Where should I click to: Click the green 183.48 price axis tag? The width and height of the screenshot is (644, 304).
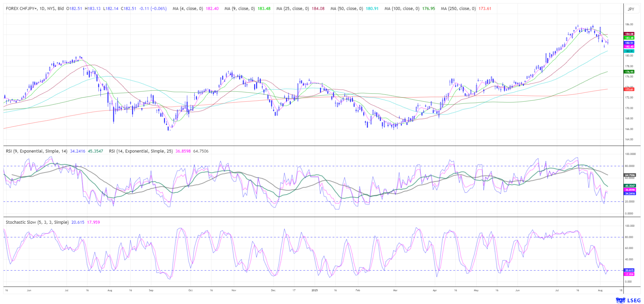coord(629,38)
